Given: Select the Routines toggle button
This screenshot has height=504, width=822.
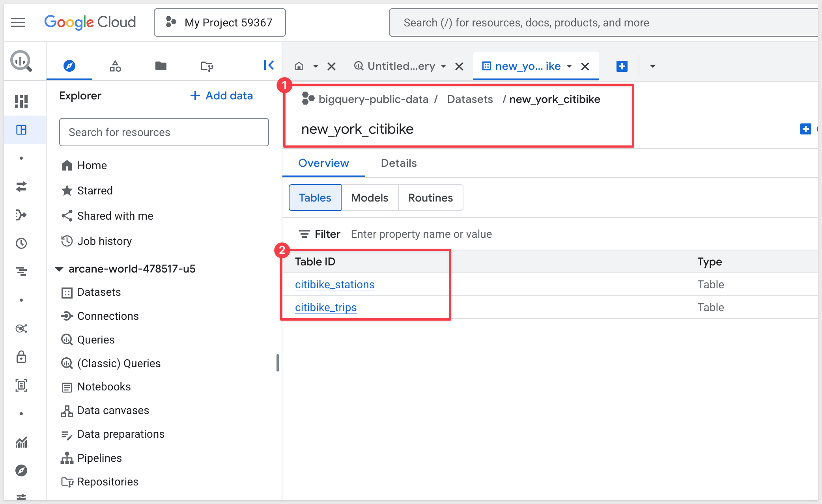Looking at the screenshot, I should 430,198.
